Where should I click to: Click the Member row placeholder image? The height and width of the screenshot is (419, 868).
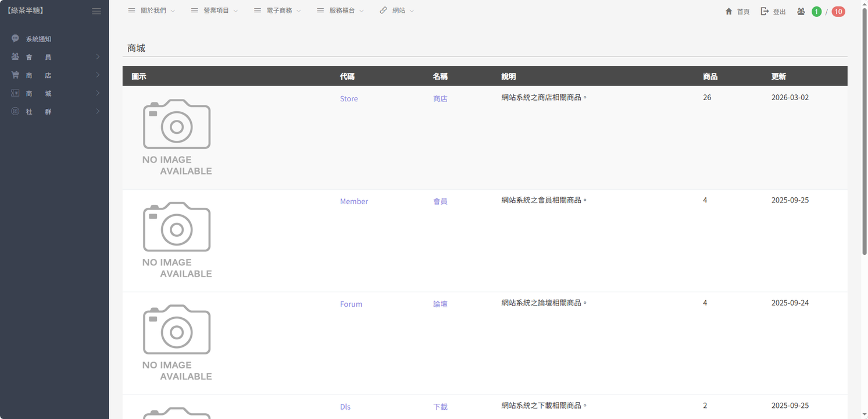177,240
